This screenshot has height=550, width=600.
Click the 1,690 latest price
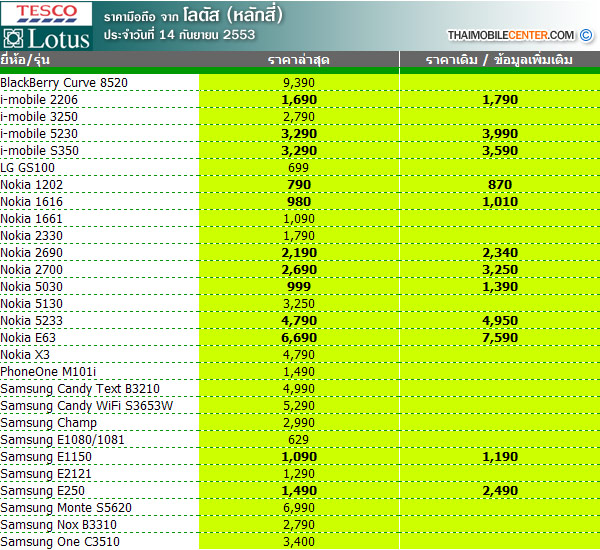(x=299, y=100)
